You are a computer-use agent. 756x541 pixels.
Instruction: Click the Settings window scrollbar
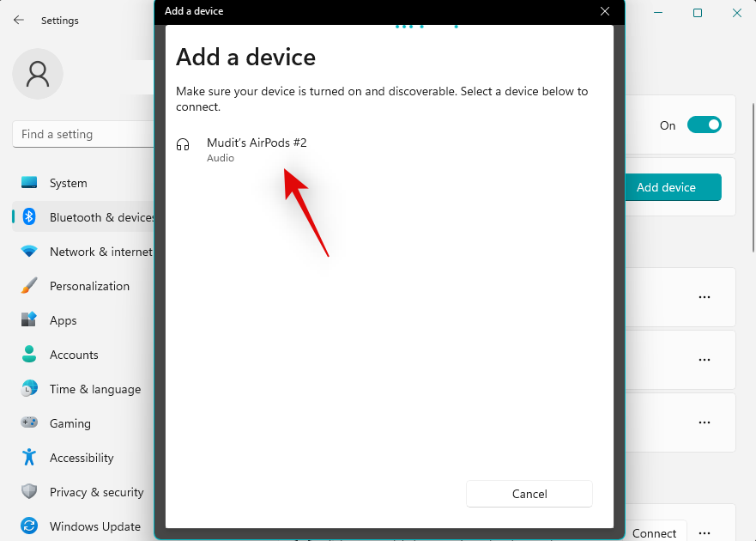753,177
